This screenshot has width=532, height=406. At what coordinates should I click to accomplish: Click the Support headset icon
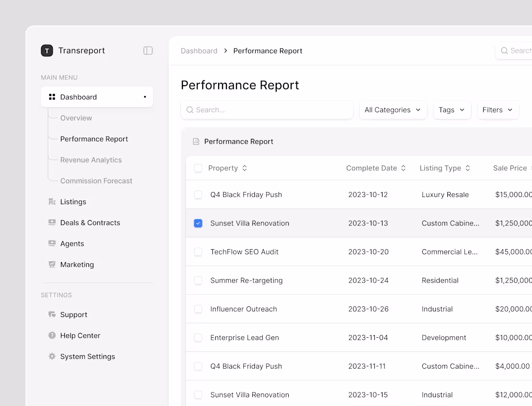pyautogui.click(x=52, y=315)
